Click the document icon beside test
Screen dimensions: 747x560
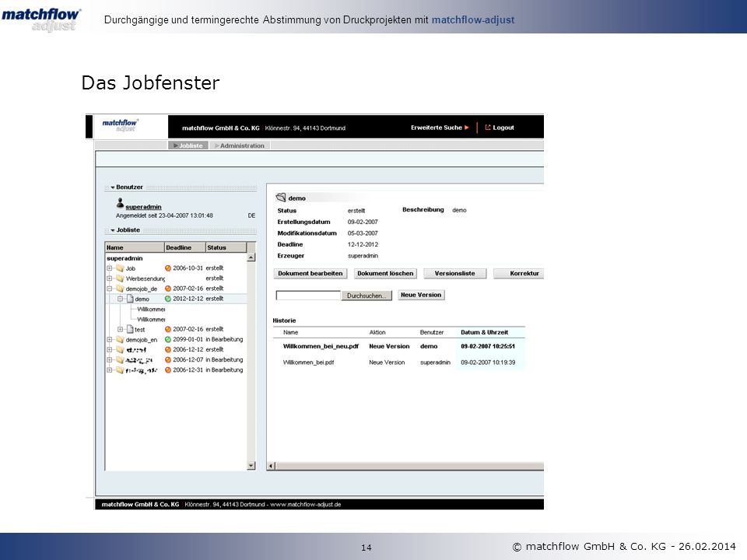[130, 329]
